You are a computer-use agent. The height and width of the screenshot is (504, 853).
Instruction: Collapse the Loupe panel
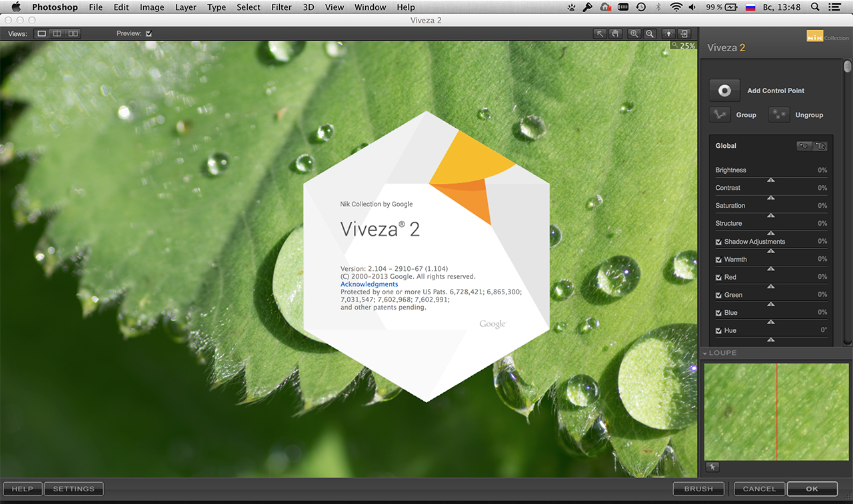[704, 353]
